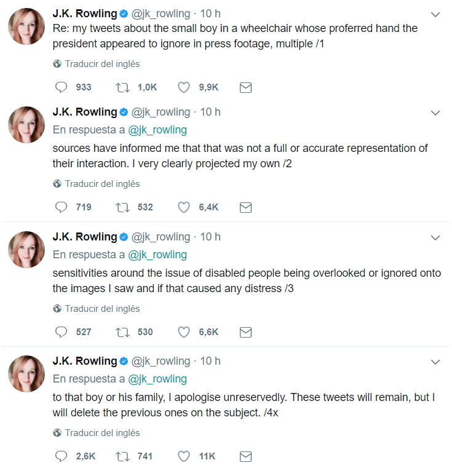Click envelope icon on the final /4x tweet
The height and width of the screenshot is (476, 452).
(245, 456)
